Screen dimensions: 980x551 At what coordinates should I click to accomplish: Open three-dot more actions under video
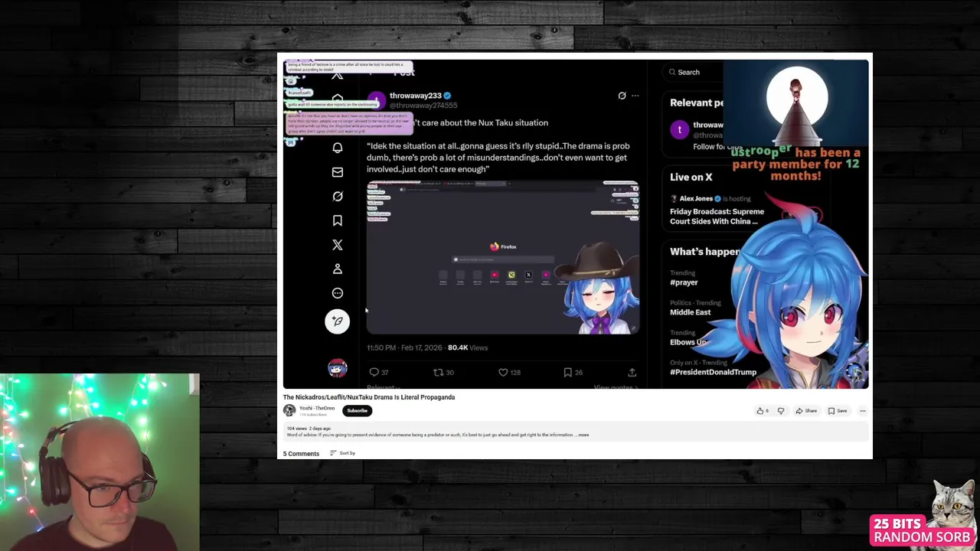coord(862,411)
